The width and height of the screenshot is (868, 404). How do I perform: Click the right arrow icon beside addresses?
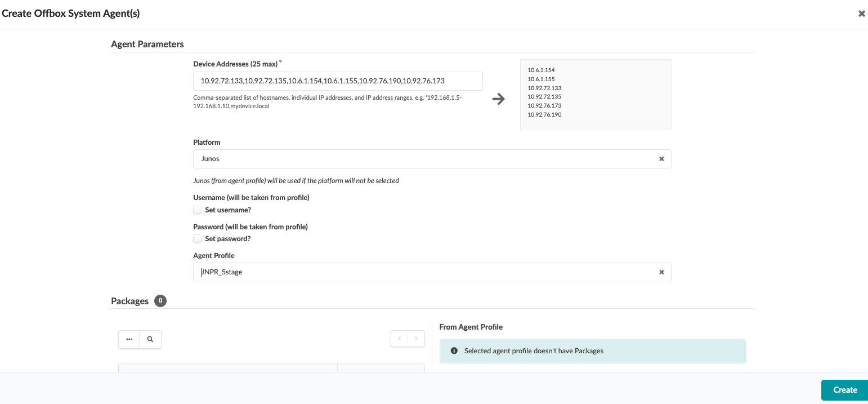pyautogui.click(x=498, y=99)
